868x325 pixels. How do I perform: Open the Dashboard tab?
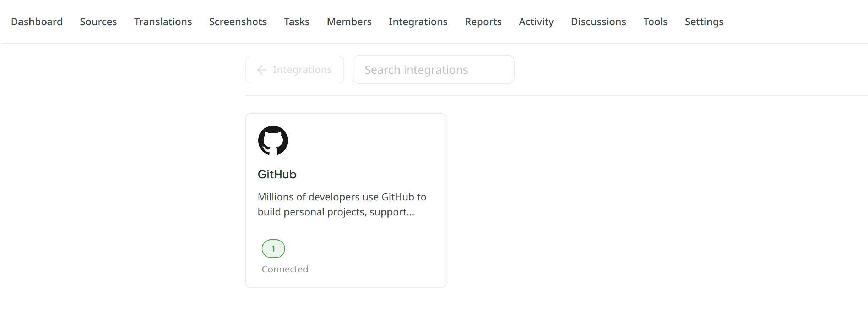(x=37, y=22)
